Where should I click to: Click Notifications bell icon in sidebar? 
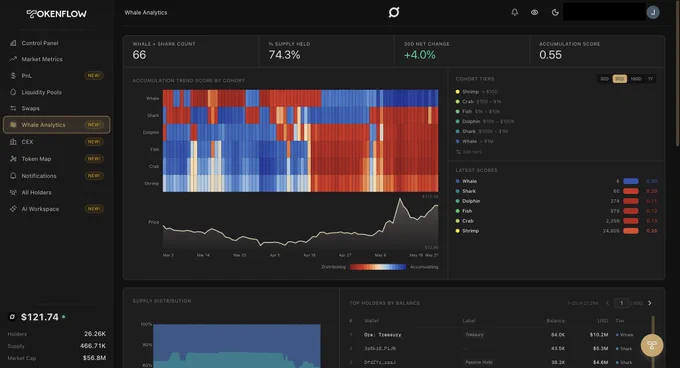coord(13,176)
